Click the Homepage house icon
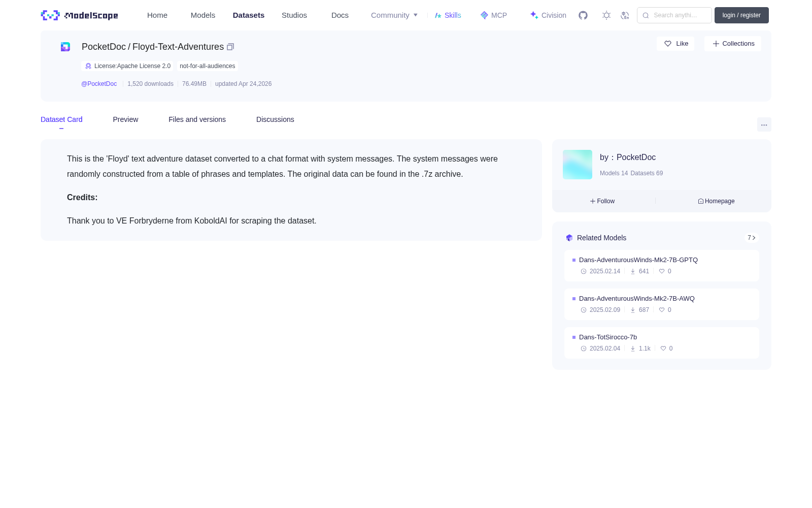 tap(701, 201)
